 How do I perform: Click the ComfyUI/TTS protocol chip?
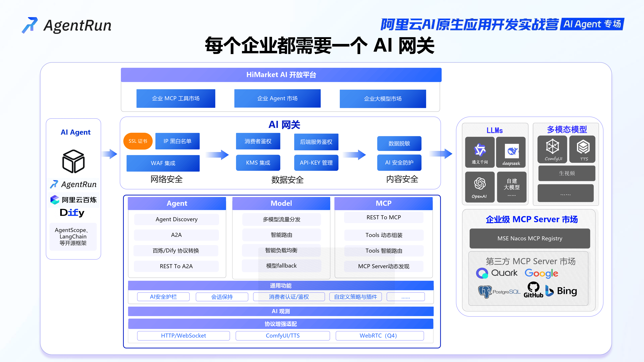tap(283, 336)
